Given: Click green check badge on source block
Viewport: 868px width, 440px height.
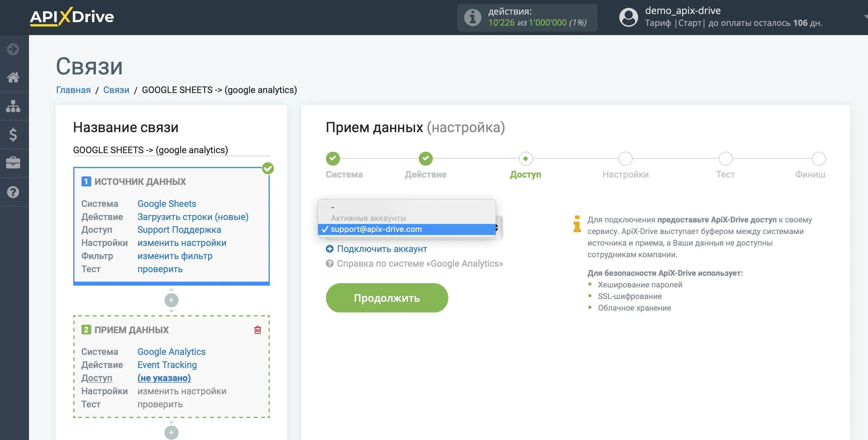Looking at the screenshot, I should (268, 168).
